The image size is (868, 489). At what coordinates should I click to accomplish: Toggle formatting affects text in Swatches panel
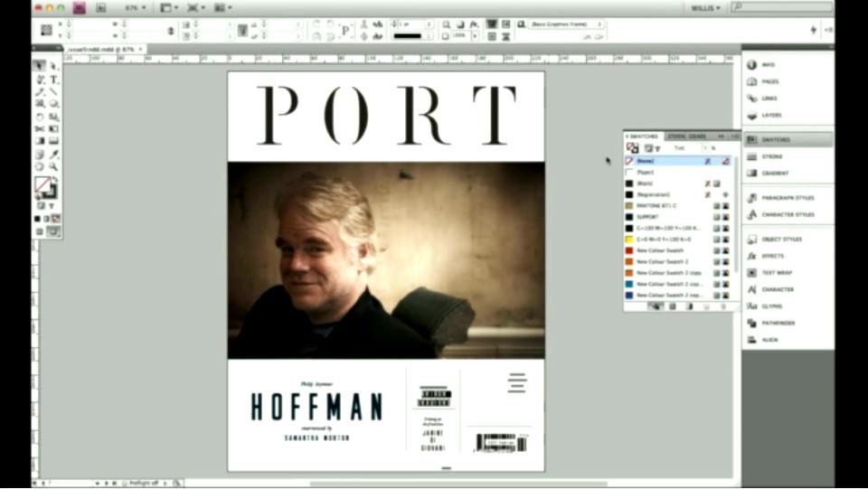657,148
